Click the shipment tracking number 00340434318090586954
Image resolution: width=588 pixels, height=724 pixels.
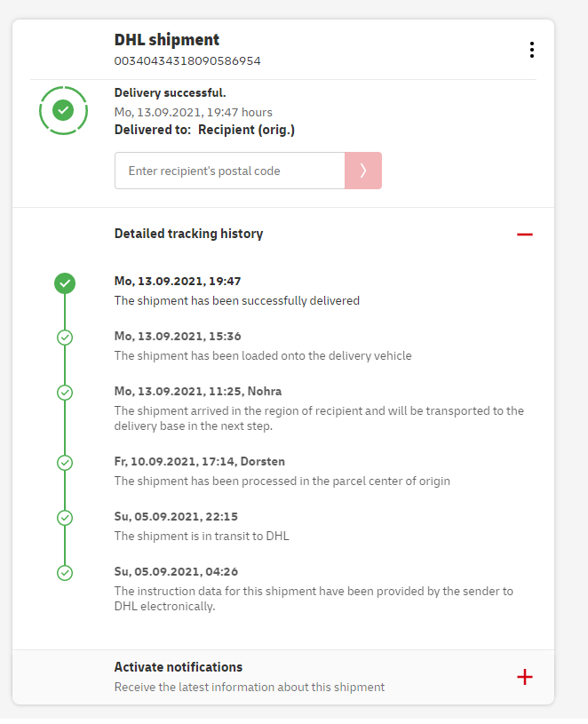(x=187, y=61)
